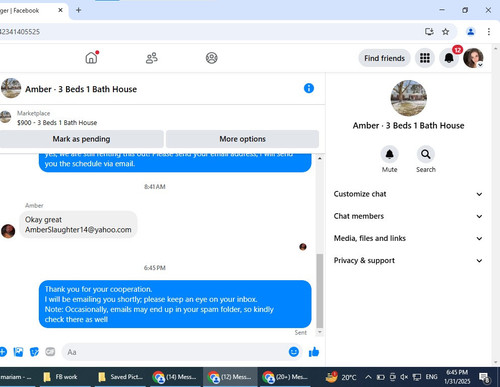Click the 'Thank you for your cooperation' message
Image resolution: width=500 pixels, height=387 pixels.
pyautogui.click(x=175, y=304)
